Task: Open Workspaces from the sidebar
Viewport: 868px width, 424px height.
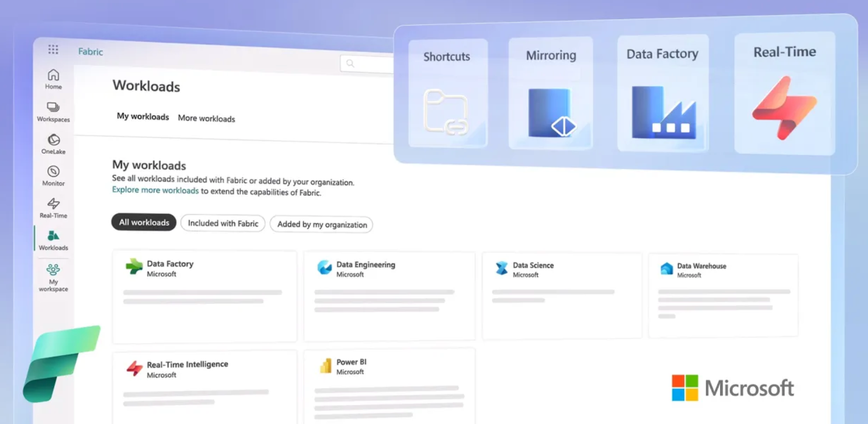Action: [53, 112]
